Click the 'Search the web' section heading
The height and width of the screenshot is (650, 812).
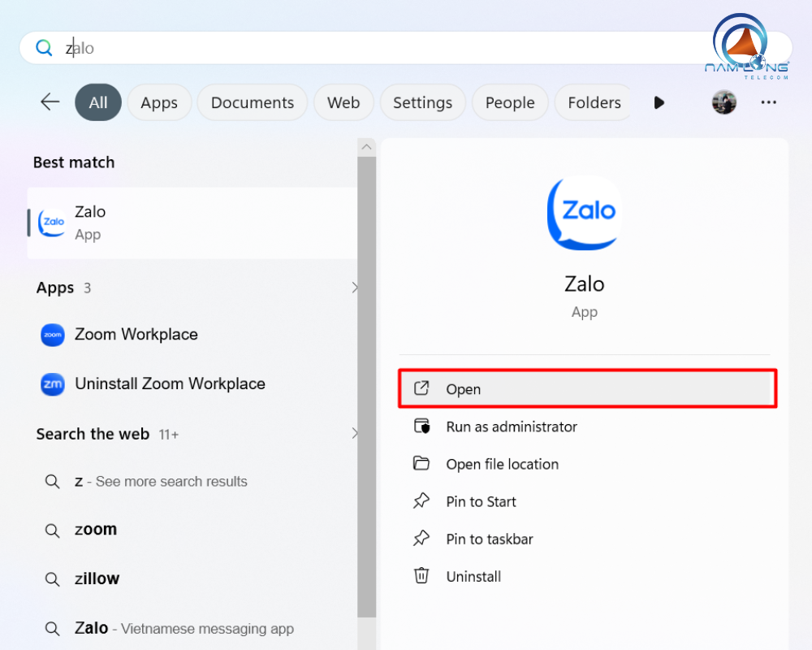(x=93, y=434)
